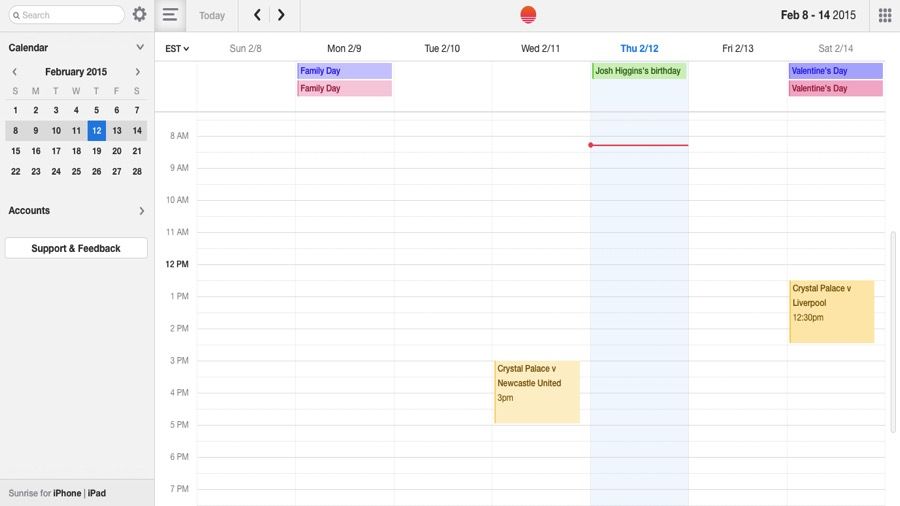The height and width of the screenshot is (506, 900).
Task: Open the iPhone app link
Action: tap(67, 493)
